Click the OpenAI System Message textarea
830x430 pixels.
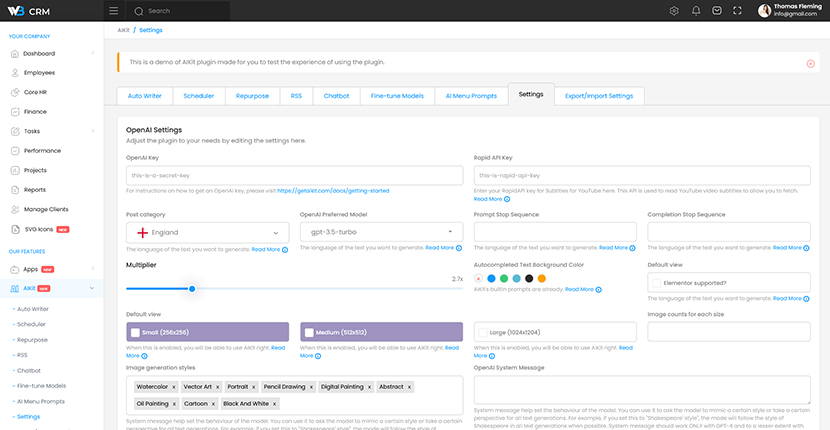642,390
